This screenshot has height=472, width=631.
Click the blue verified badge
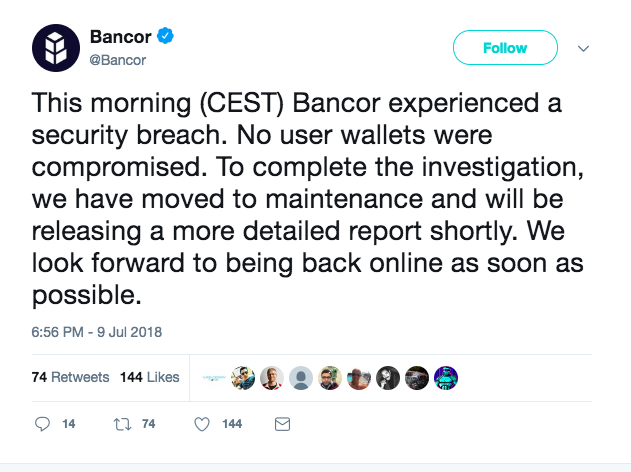click(x=165, y=36)
